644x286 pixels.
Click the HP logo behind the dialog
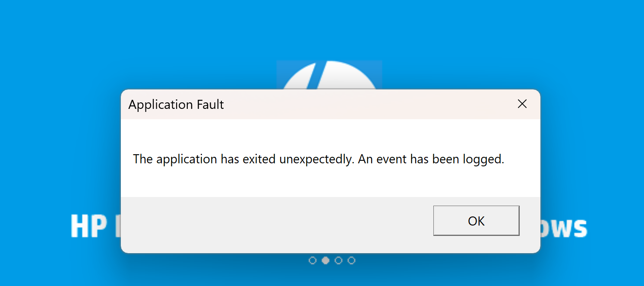coord(329,75)
